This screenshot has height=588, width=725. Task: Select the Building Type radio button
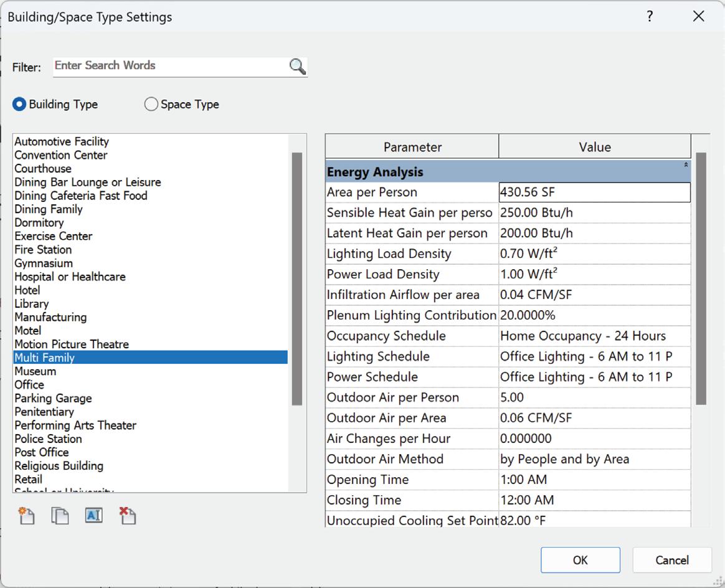pyautogui.click(x=19, y=105)
